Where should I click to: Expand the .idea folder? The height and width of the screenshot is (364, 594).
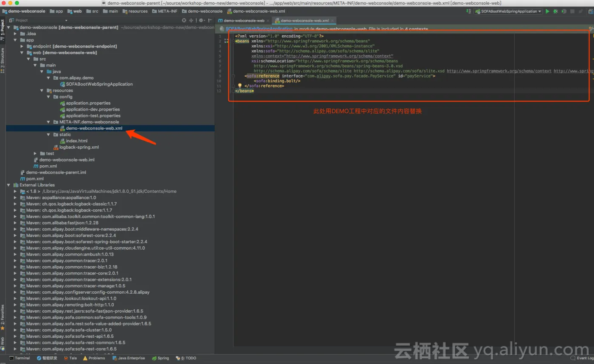tap(16, 33)
